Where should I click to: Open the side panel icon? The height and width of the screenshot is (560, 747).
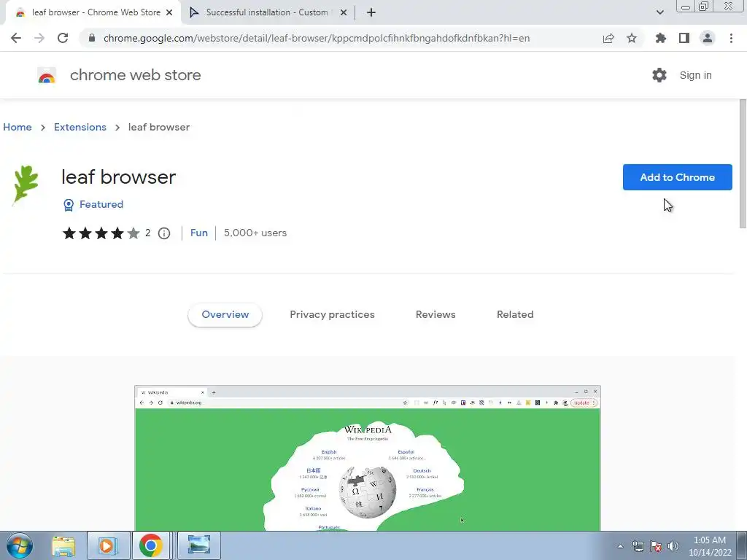click(x=684, y=38)
